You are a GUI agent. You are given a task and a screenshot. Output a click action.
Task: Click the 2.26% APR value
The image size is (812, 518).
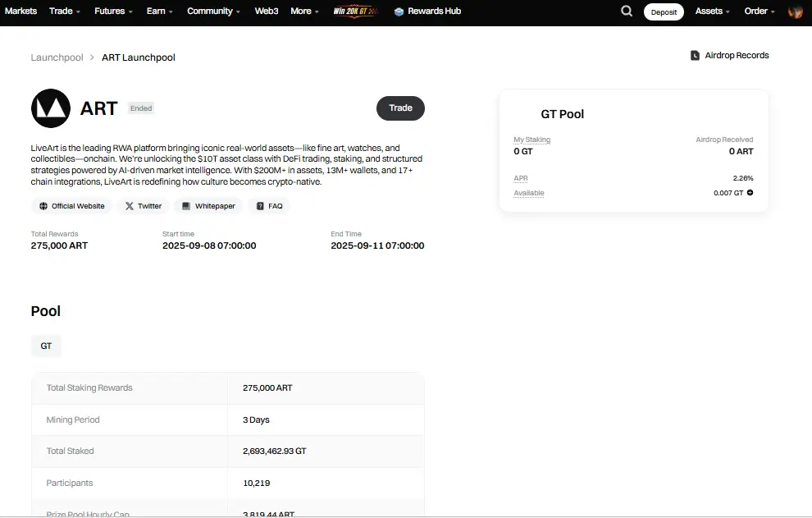coord(743,178)
